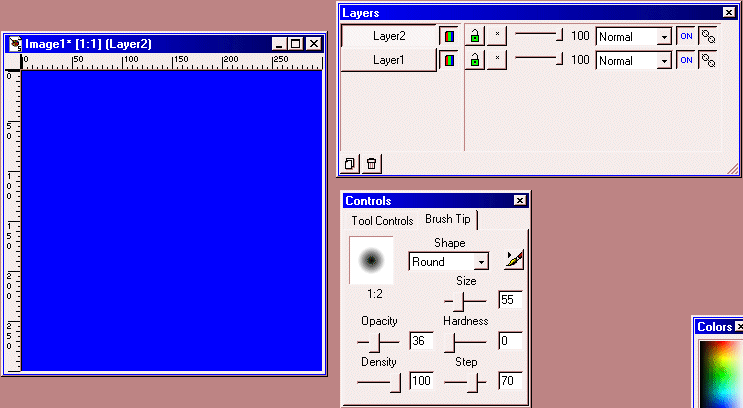
Task: Adjust the brush Size slider
Action: pyautogui.click(x=465, y=301)
